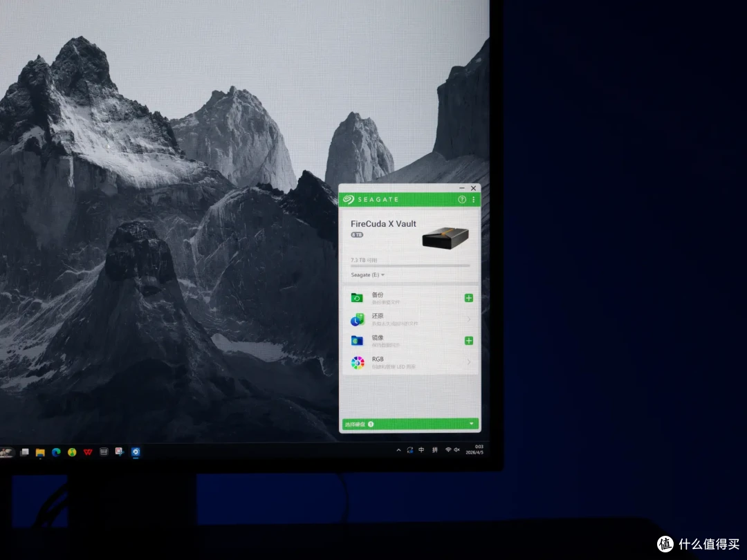This screenshot has height=560, width=747.
Task: Open the WPS Office taskbar icon
Action: pyautogui.click(x=88, y=452)
